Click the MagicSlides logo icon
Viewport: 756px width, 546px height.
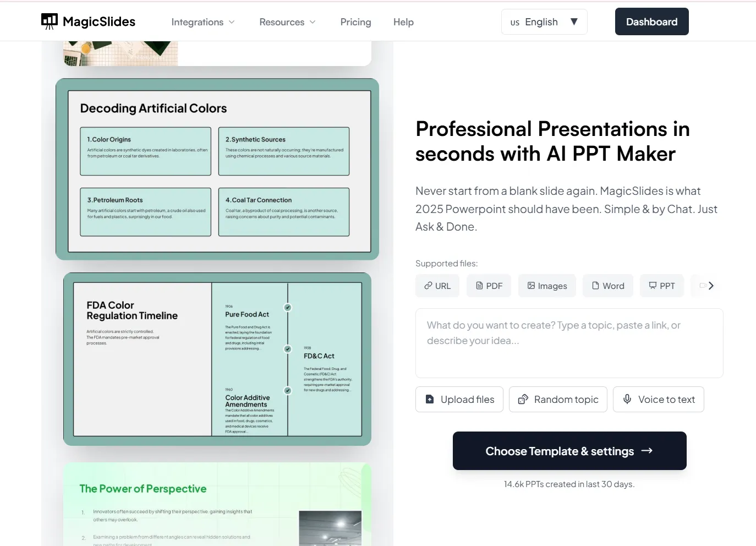(50, 21)
